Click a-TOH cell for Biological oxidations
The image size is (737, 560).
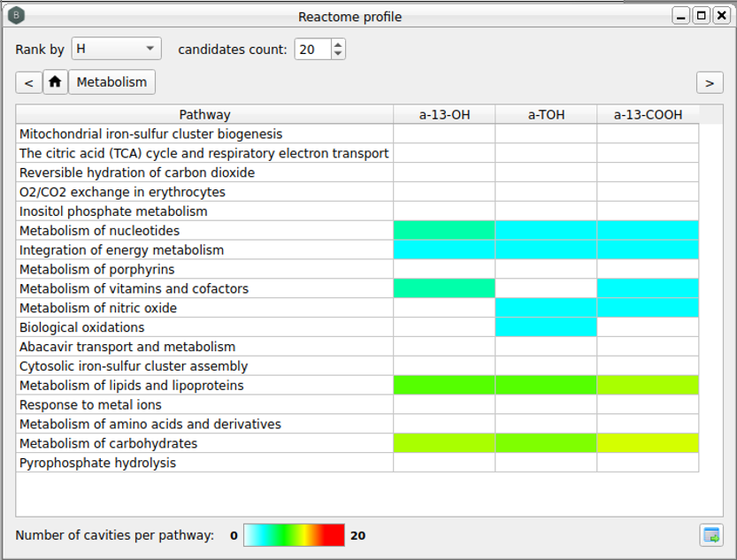tap(546, 327)
